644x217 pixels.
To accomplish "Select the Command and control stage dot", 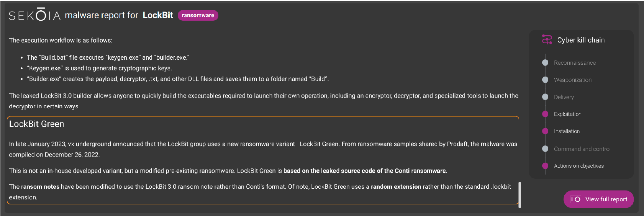I will pyautogui.click(x=545, y=148).
